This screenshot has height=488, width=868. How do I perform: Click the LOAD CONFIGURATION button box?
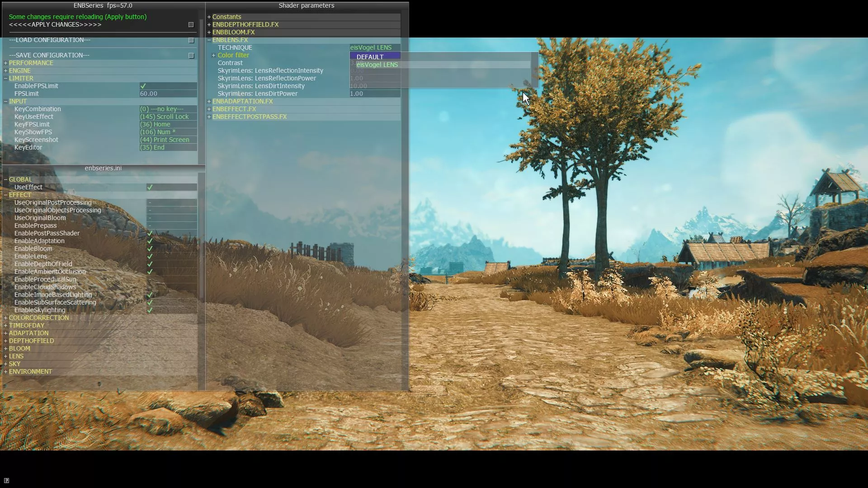(191, 40)
